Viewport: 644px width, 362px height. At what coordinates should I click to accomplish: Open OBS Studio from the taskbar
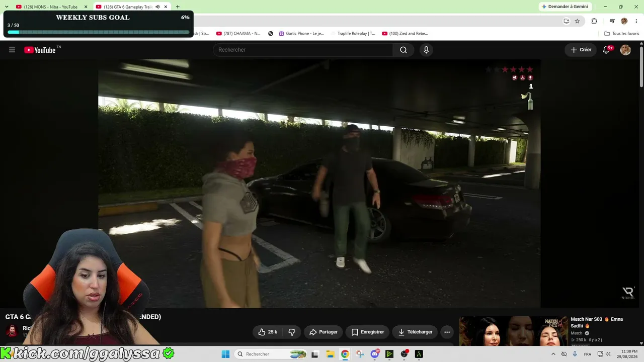tap(404, 354)
